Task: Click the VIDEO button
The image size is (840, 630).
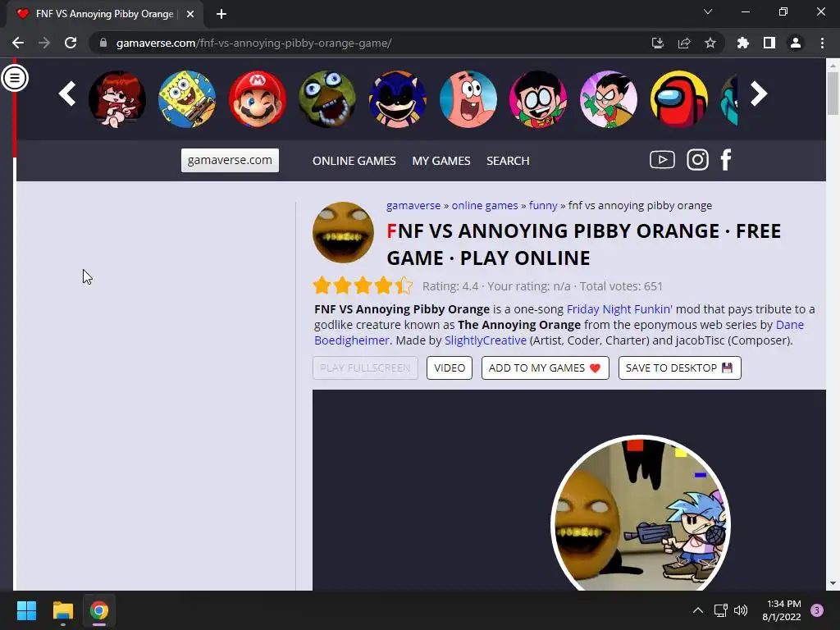Action: (450, 368)
